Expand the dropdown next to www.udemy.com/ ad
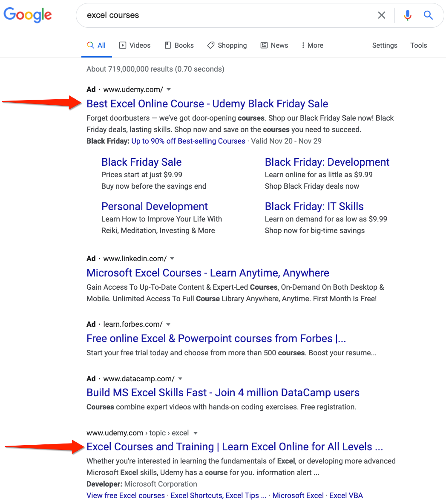Viewport: 446px width, 504px height. point(169,89)
